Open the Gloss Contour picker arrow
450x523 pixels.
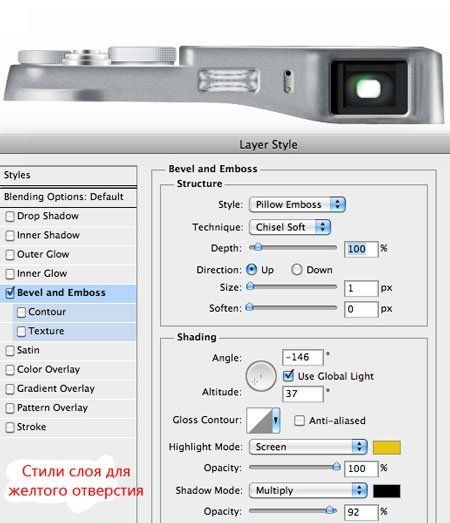click(x=276, y=420)
